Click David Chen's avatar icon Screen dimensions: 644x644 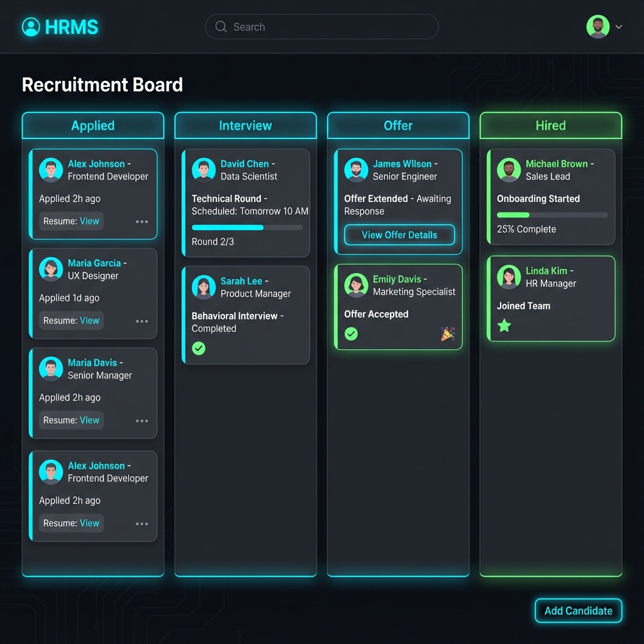pyautogui.click(x=203, y=170)
